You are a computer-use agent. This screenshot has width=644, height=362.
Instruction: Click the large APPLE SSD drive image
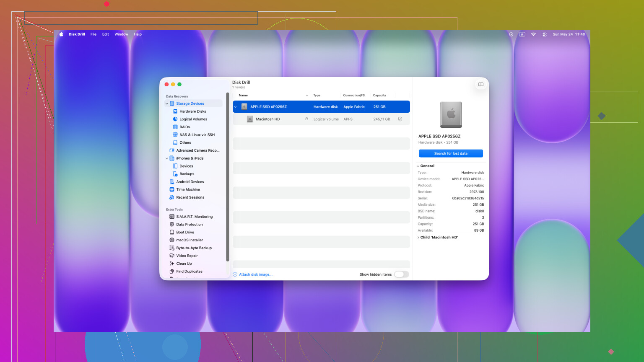[451, 115]
